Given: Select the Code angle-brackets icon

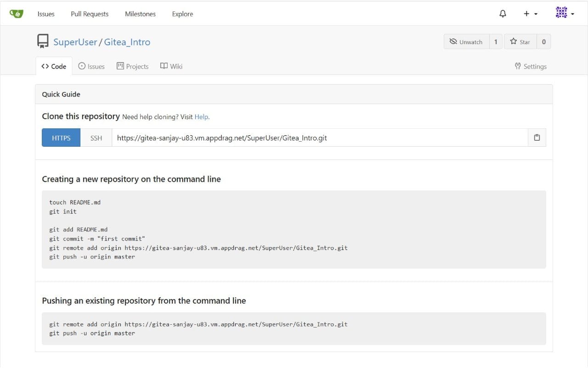Looking at the screenshot, I should point(45,66).
